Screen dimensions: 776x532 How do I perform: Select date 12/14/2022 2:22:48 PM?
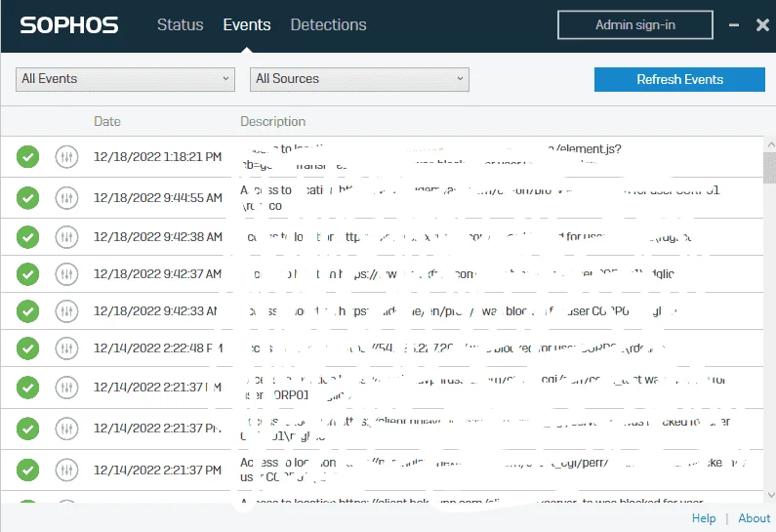tap(158, 348)
